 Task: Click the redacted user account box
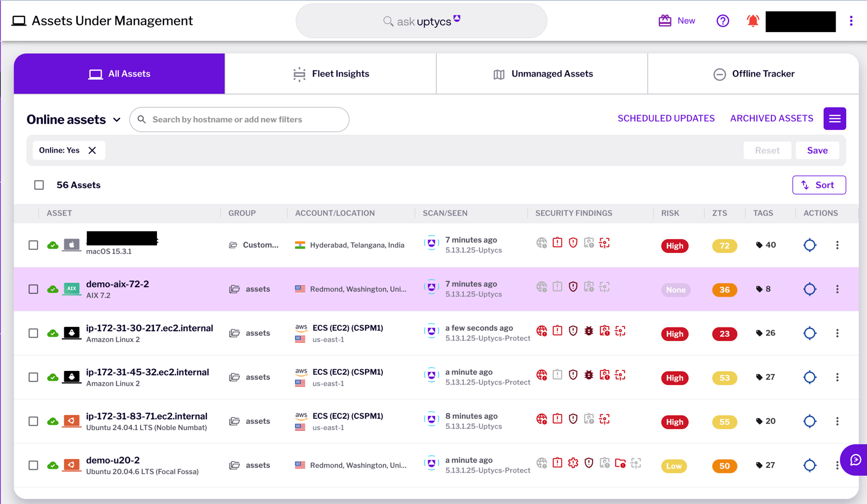[800, 21]
